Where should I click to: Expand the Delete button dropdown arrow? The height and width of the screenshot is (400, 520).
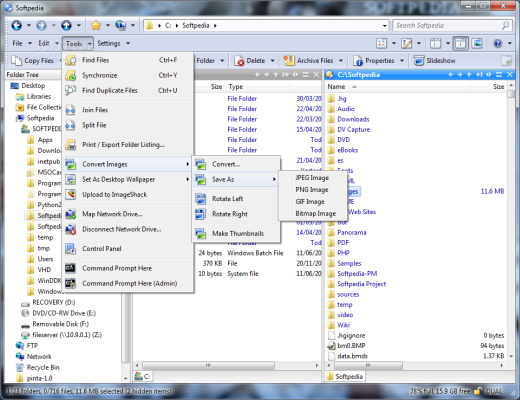273,61
